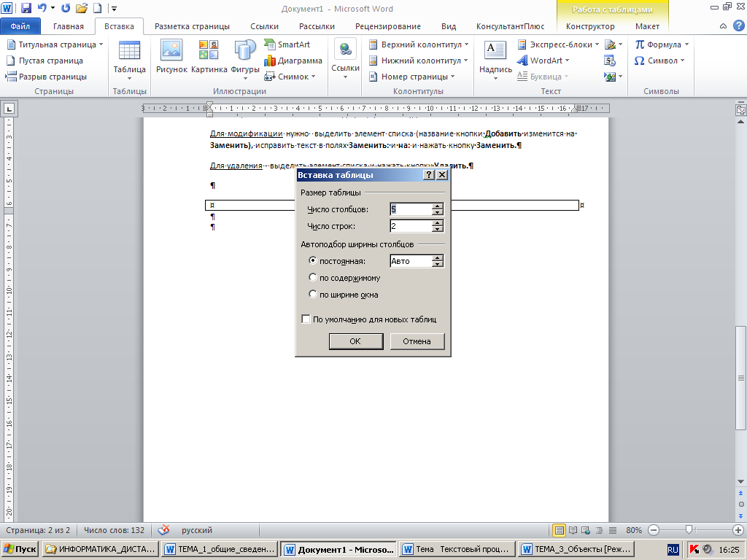Confirm table insertion with OK
The height and width of the screenshot is (560, 747).
pyautogui.click(x=356, y=341)
